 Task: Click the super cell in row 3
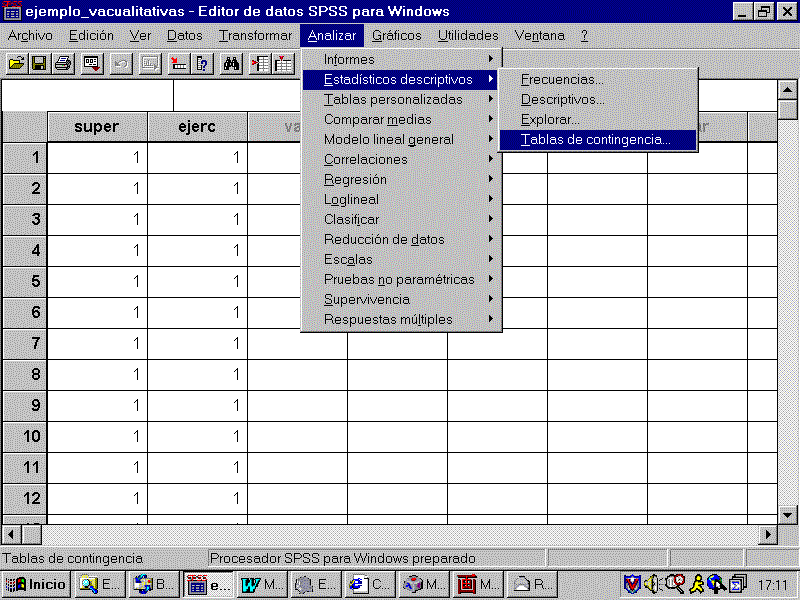[x=97, y=220]
